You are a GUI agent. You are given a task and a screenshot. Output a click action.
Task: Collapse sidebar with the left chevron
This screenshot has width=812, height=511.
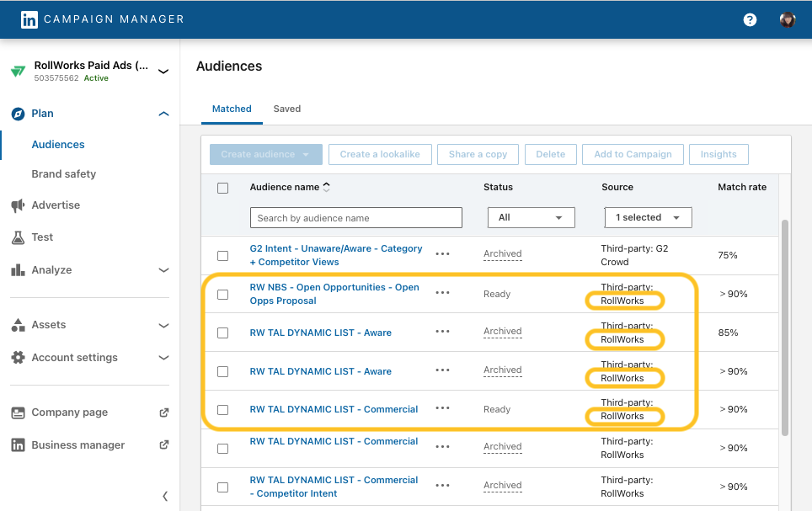click(165, 496)
